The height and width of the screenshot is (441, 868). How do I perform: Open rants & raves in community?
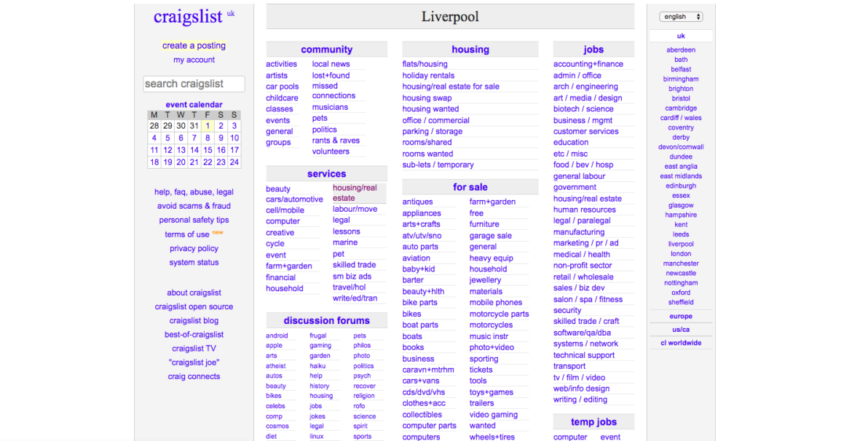(336, 140)
